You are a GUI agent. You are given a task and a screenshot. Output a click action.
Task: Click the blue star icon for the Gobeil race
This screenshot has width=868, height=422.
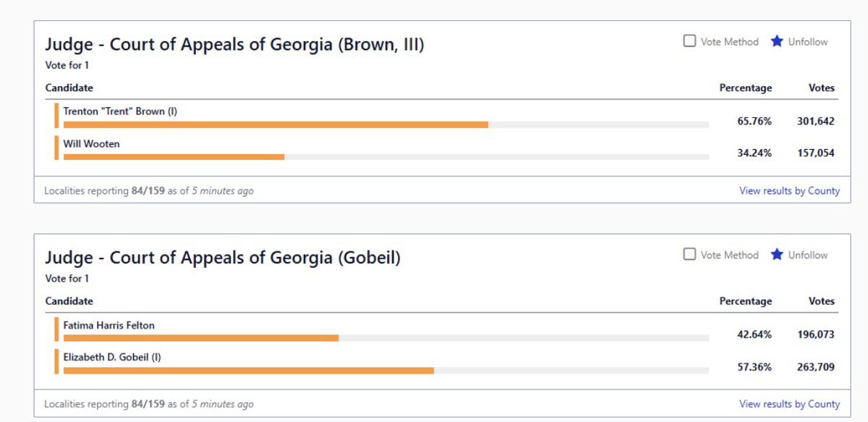(x=777, y=254)
